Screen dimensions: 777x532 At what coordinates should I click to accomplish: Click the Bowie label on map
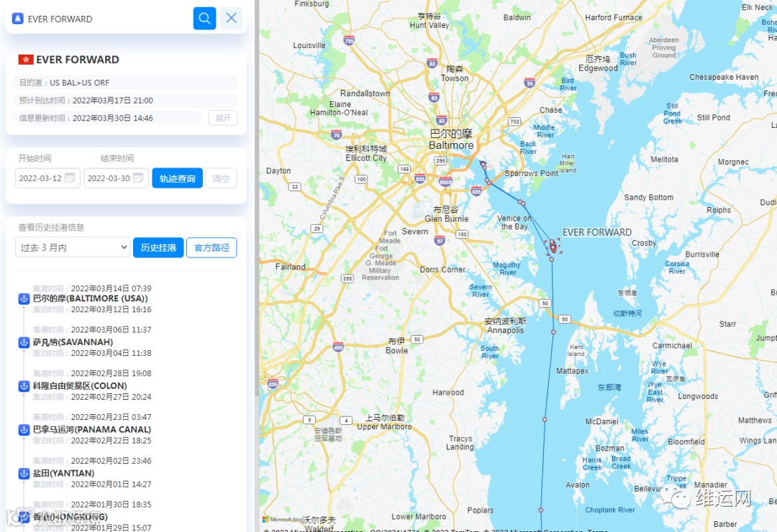[397, 346]
